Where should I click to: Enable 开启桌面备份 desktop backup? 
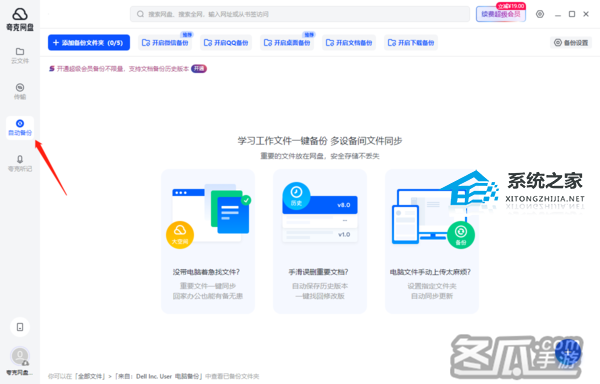pyautogui.click(x=287, y=42)
